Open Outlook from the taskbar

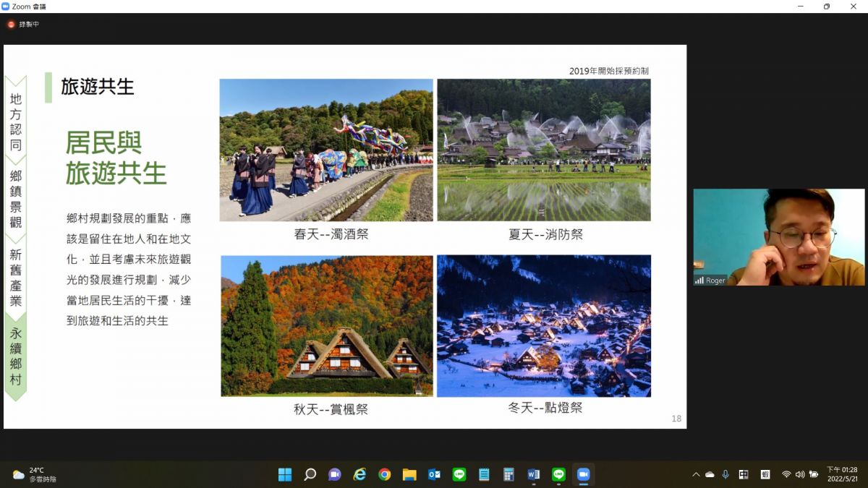pos(435,474)
